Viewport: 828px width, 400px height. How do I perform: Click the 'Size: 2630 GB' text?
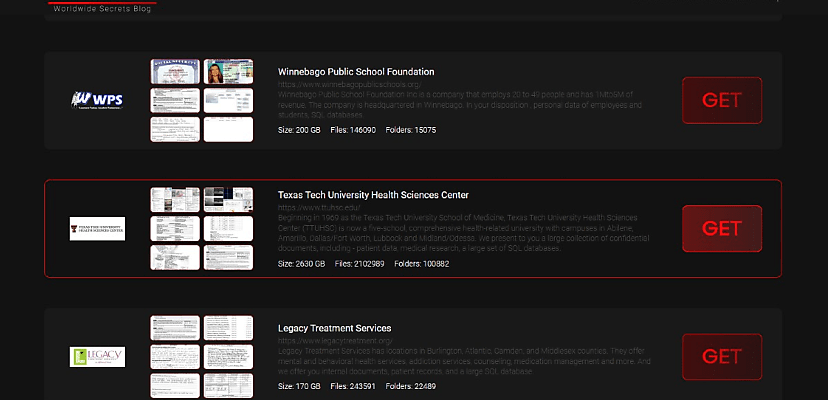coord(302,264)
